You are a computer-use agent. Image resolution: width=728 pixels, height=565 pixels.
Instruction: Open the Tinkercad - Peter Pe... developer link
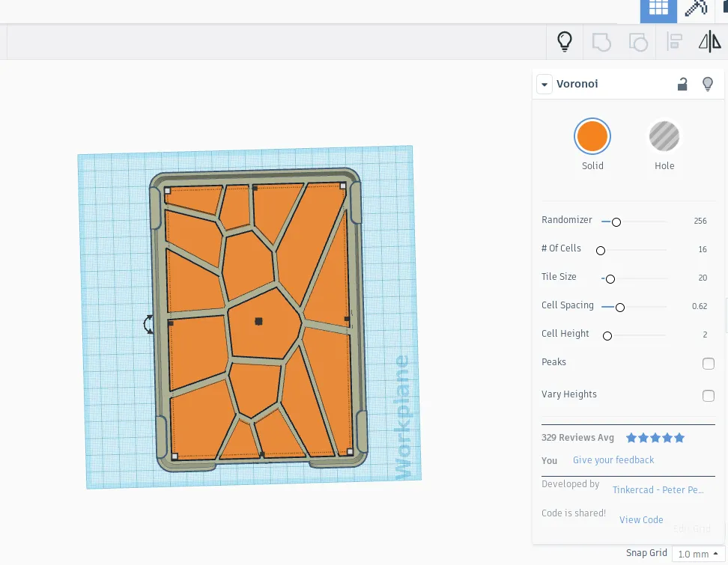coord(658,490)
